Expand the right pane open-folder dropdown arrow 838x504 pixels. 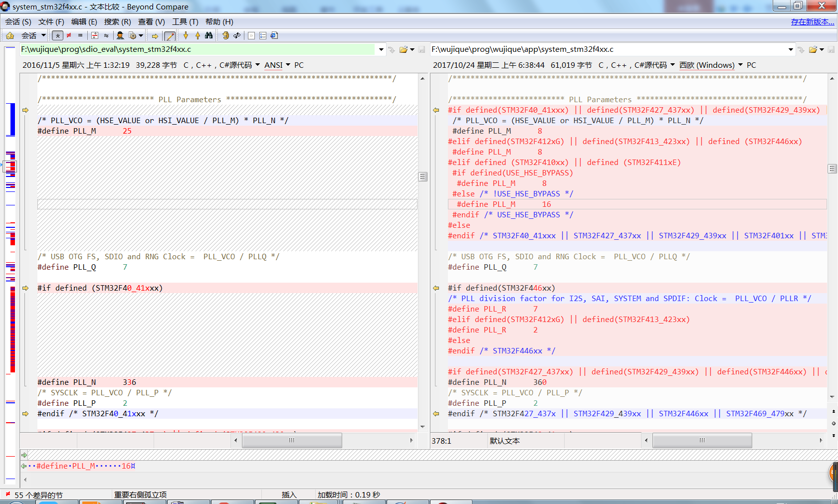tap(822, 49)
